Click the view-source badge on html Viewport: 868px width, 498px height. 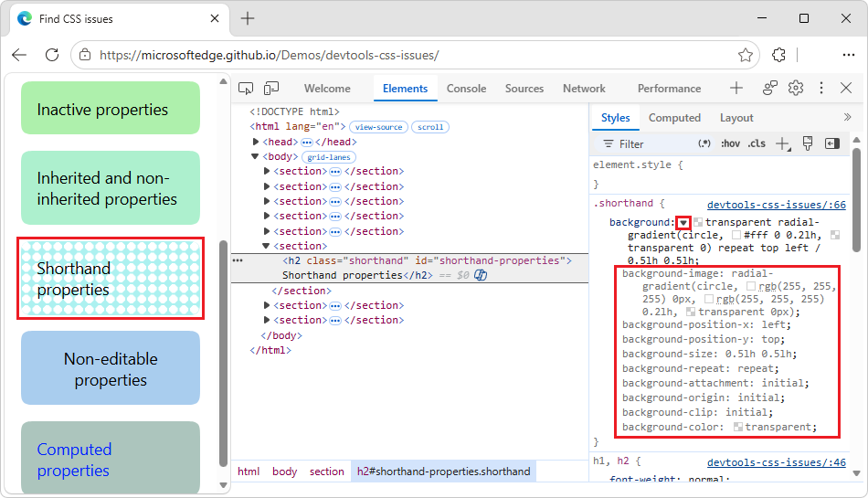coord(378,127)
